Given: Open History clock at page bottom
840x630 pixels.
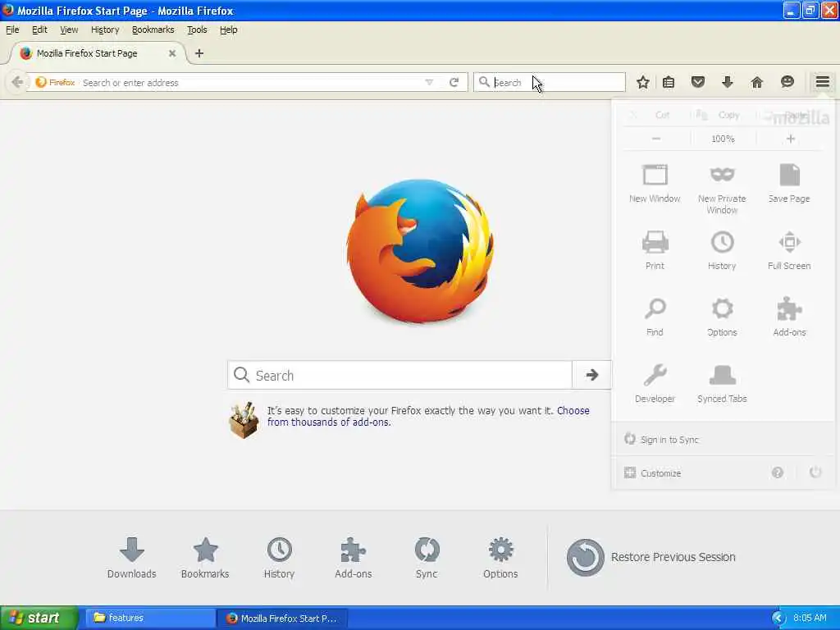Looking at the screenshot, I should click(279, 558).
